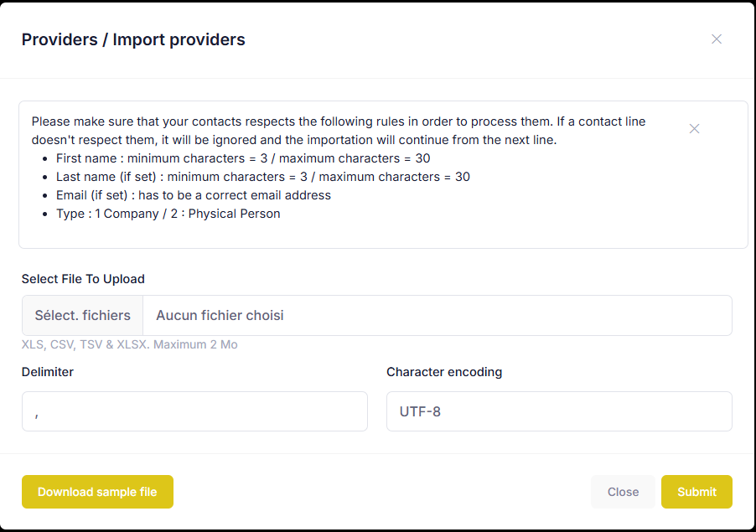
Task: Close the Import providers dialog via X icon
Action: coord(717,39)
